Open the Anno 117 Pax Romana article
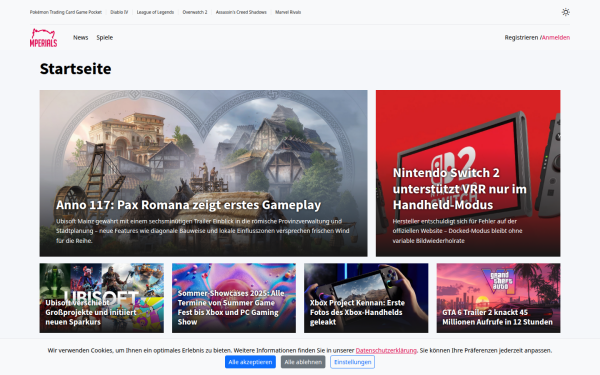Image resolution: width=600 pixels, height=375 pixels. tap(203, 173)
